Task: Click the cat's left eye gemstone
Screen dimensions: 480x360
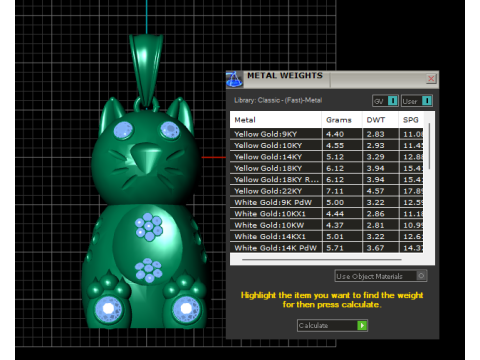Action: point(123,130)
